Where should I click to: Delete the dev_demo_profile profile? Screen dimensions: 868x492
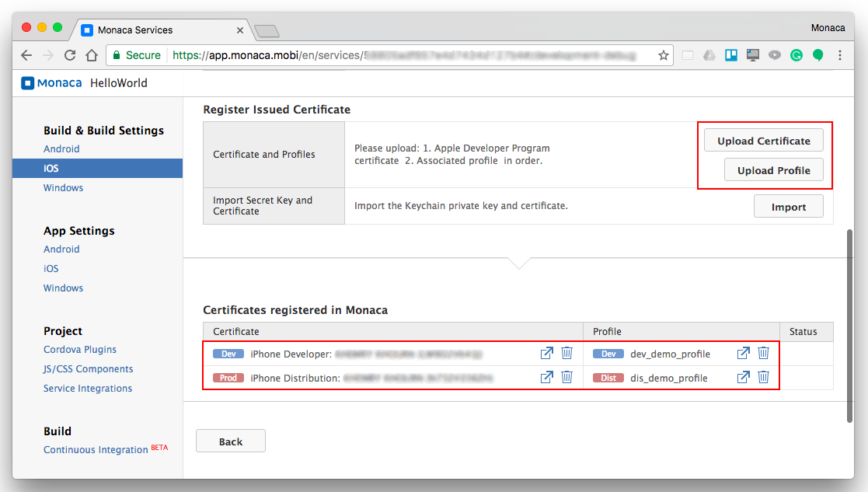(763, 354)
